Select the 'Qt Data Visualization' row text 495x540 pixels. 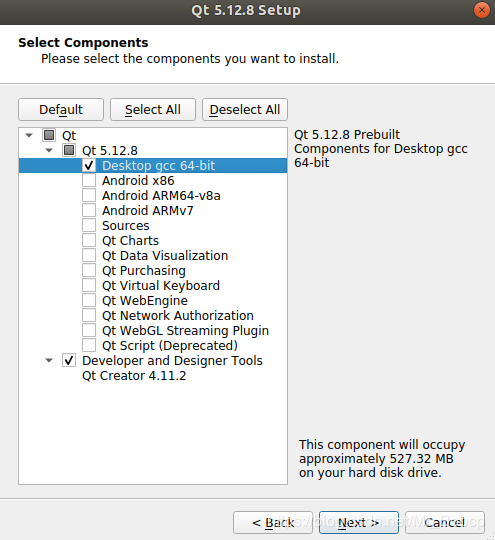(x=165, y=256)
